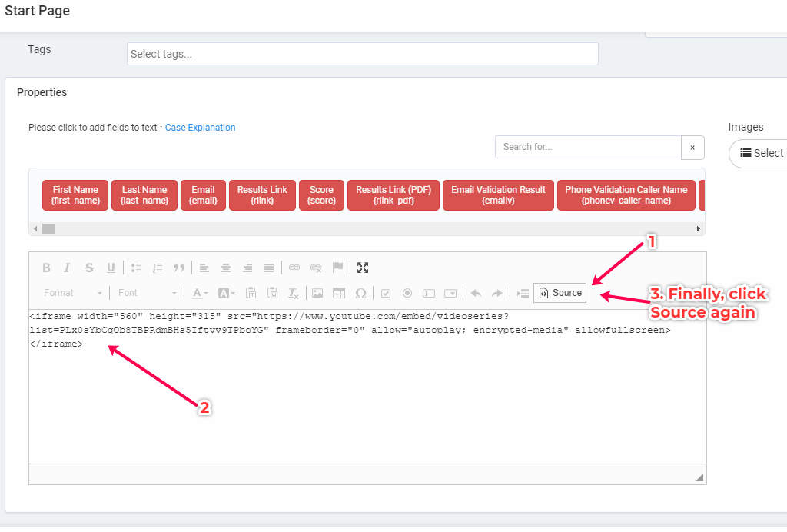Click the Select tags input field
The width and height of the screenshot is (787, 532).
(363, 54)
